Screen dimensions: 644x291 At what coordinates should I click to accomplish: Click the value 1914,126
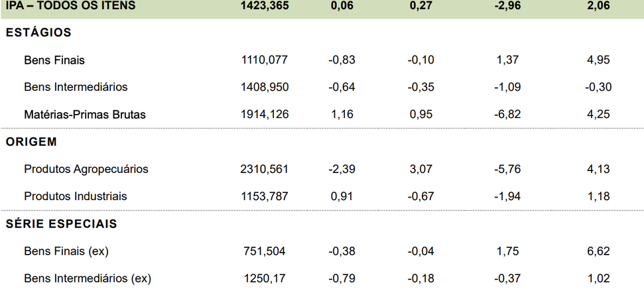tap(265, 114)
